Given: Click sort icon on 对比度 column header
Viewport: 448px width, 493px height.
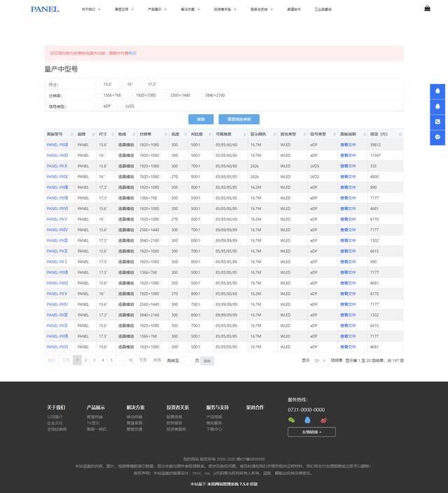Looking at the screenshot, I should click(210, 134).
